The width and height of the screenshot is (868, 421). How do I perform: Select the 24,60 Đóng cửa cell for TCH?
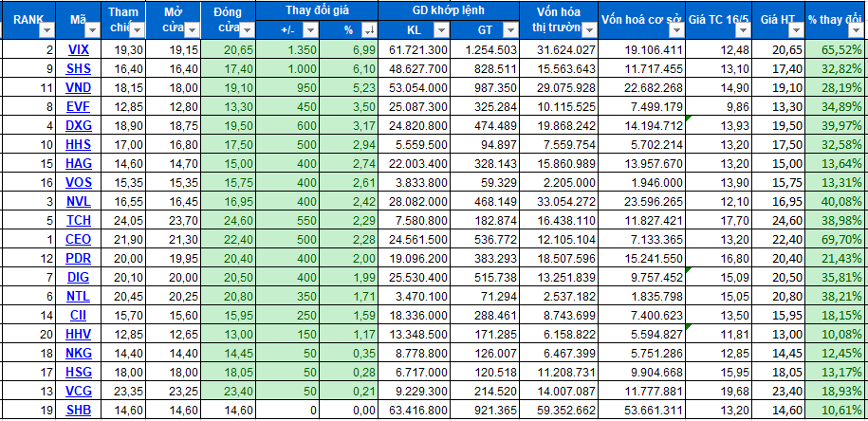click(229, 220)
